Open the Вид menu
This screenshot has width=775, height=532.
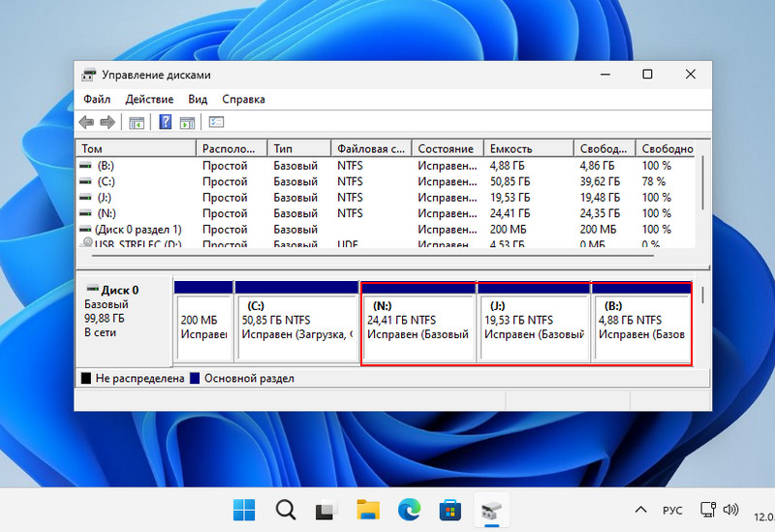pyautogui.click(x=198, y=99)
